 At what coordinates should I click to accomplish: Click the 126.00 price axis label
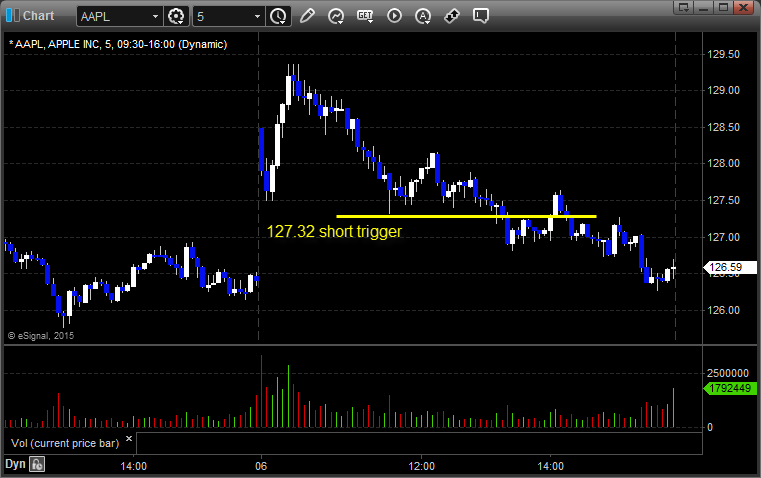(724, 310)
